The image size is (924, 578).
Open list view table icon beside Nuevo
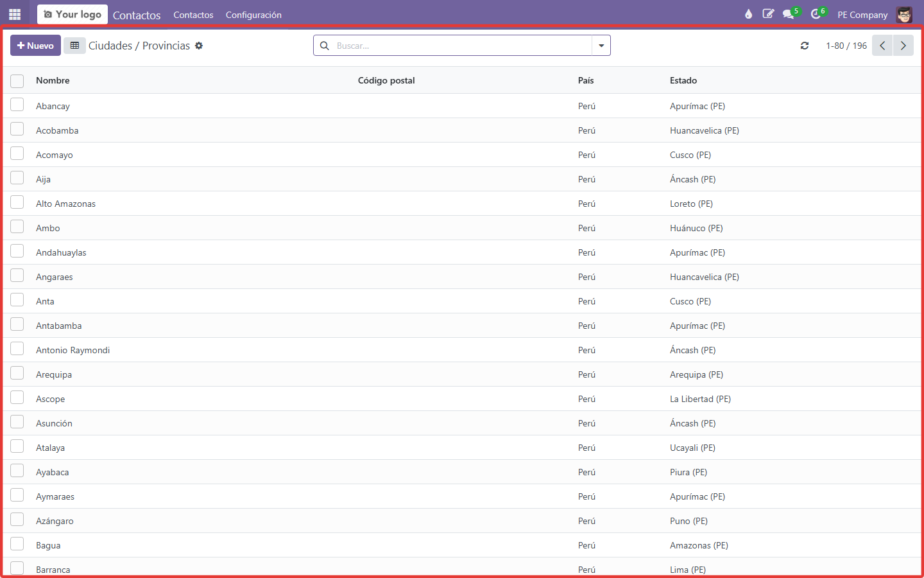click(x=74, y=46)
